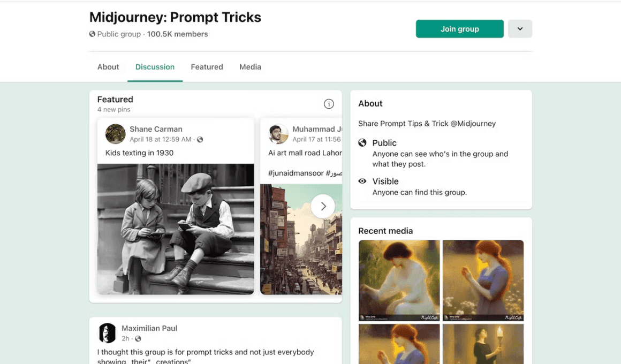
Task: Click the Public globe icon in About
Action: point(362,142)
